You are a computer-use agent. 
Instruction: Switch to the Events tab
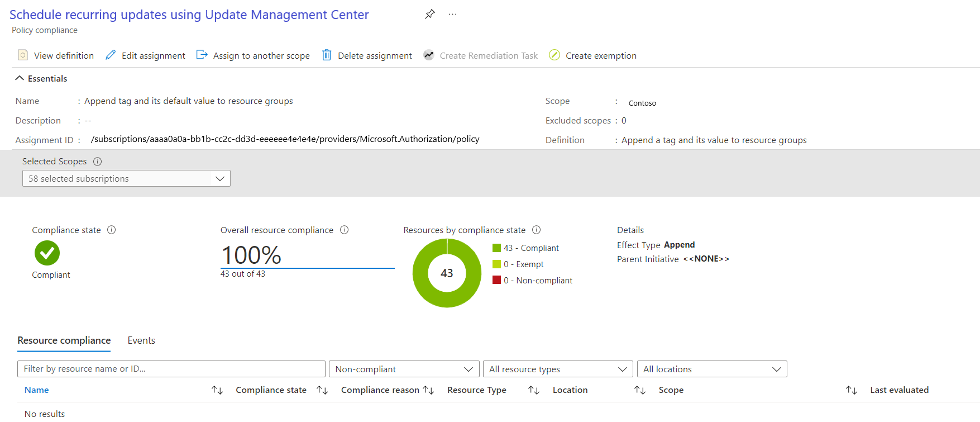coord(141,340)
